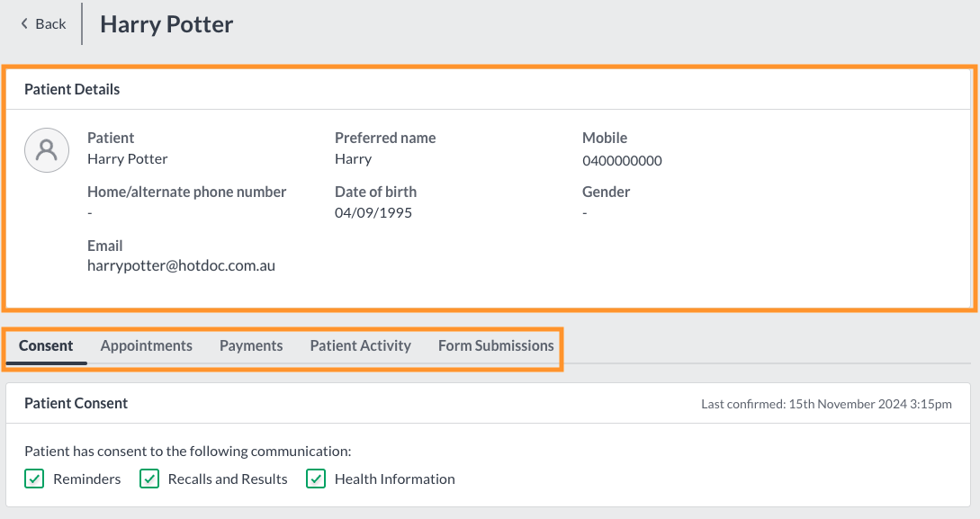Select the Consent tab

click(46, 346)
